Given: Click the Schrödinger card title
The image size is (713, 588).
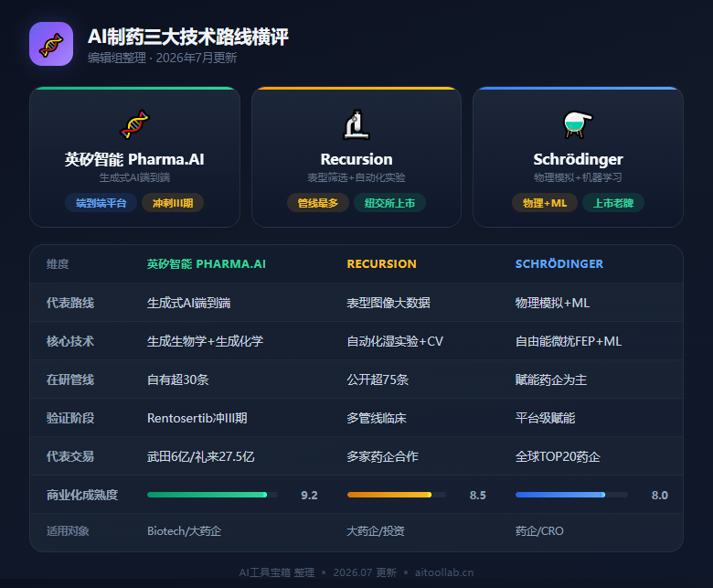Looking at the screenshot, I should point(578,159).
